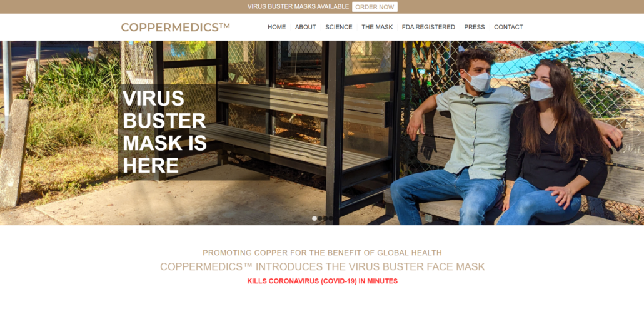Image resolution: width=644 pixels, height=309 pixels.
Task: Click the COPPERMEDICS logo
Action: click(175, 27)
